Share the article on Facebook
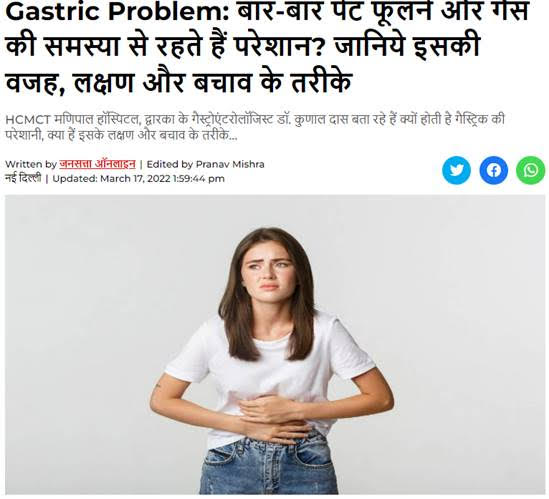The image size is (549, 499). pyautogui.click(x=493, y=170)
